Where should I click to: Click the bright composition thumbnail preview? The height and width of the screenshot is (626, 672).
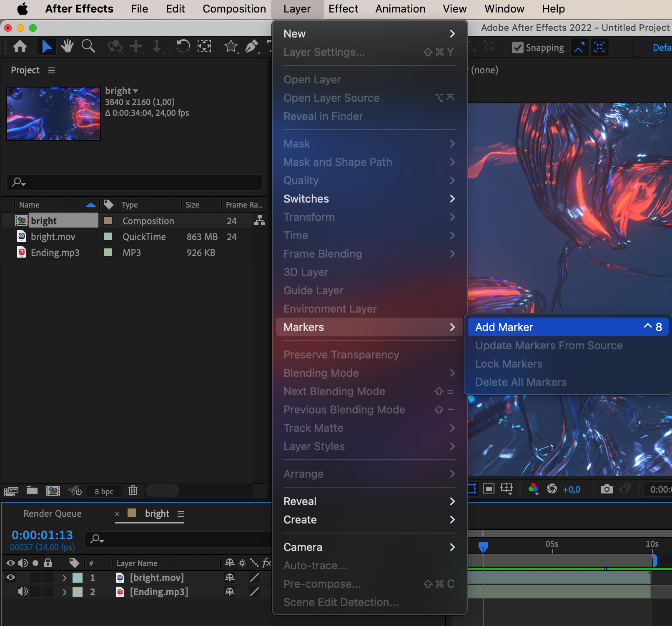point(53,114)
